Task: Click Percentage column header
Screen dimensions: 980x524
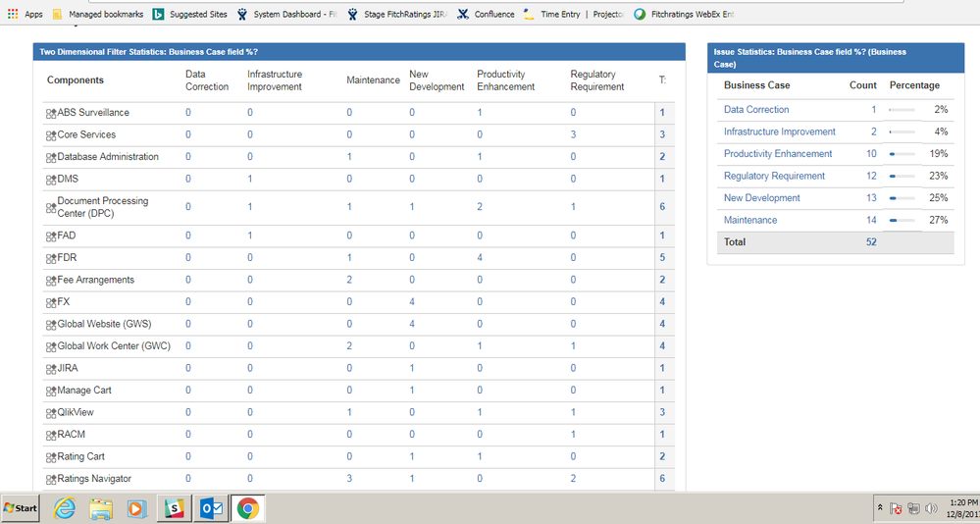Action: (914, 85)
